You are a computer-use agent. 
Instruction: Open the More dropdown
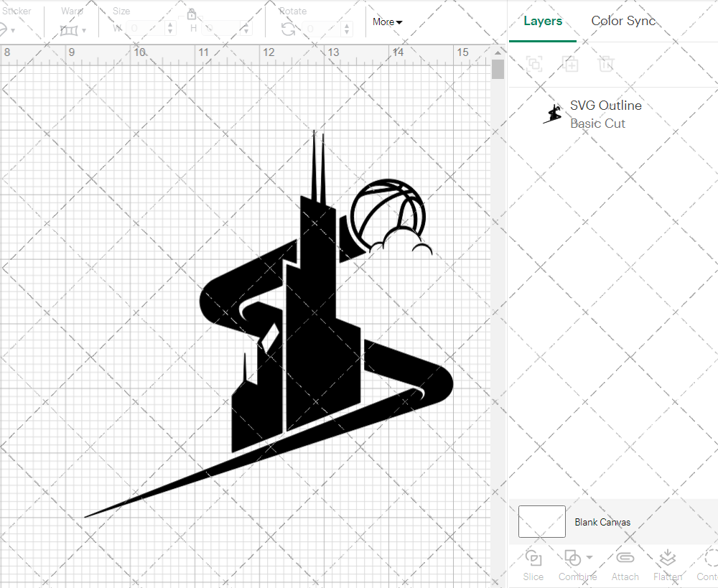(x=386, y=22)
